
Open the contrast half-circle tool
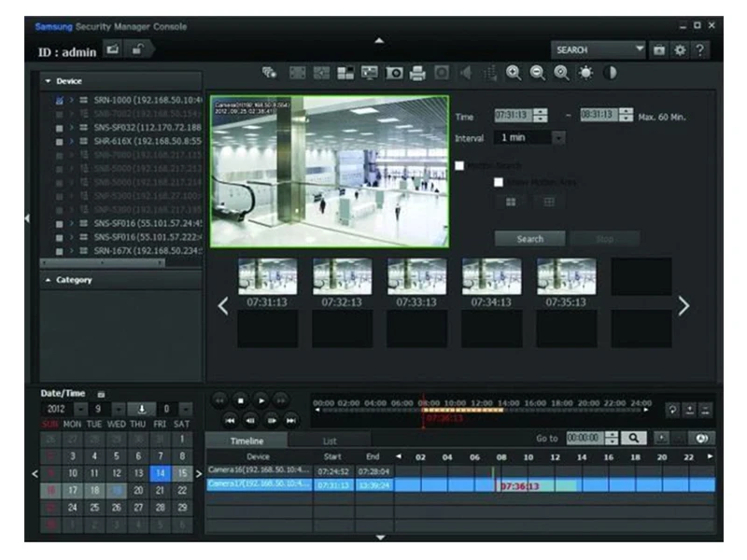coord(610,73)
